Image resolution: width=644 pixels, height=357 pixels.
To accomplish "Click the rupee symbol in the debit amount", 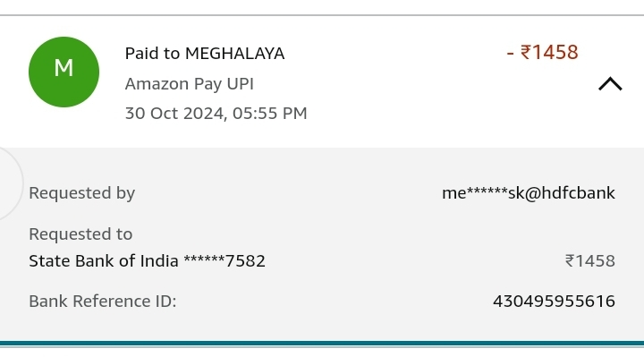I will [x=526, y=53].
